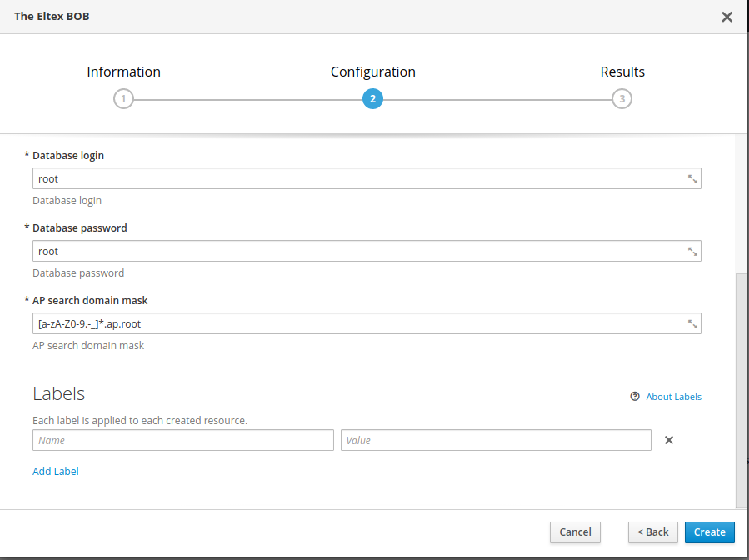Click the AP search domain mask field

358,323
